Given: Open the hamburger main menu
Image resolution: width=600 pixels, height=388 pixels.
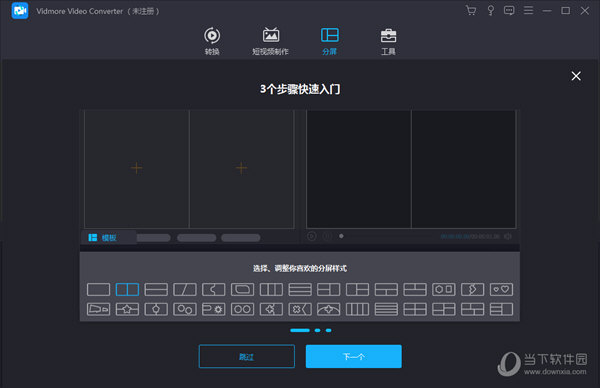Looking at the screenshot, I should (528, 10).
